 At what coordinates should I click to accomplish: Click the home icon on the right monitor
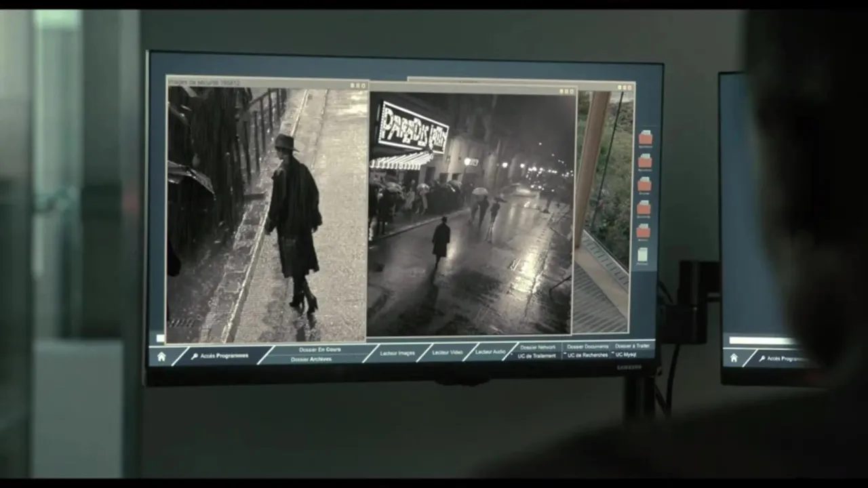click(734, 358)
